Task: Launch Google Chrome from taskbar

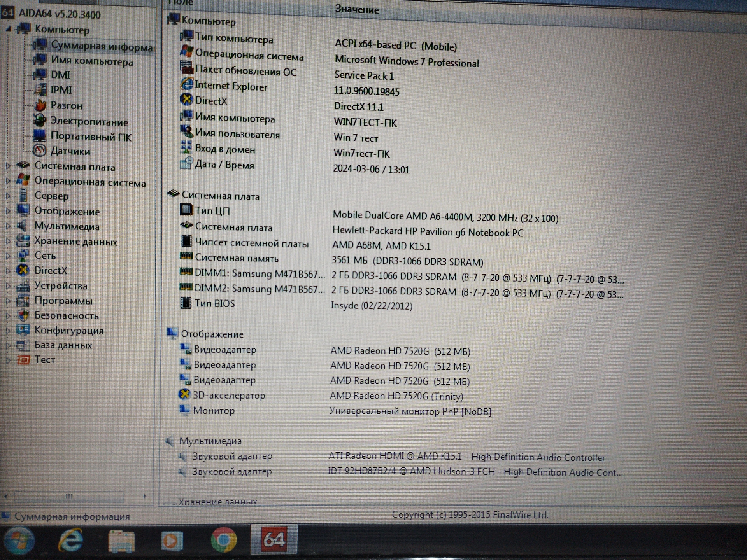Action: [223, 540]
